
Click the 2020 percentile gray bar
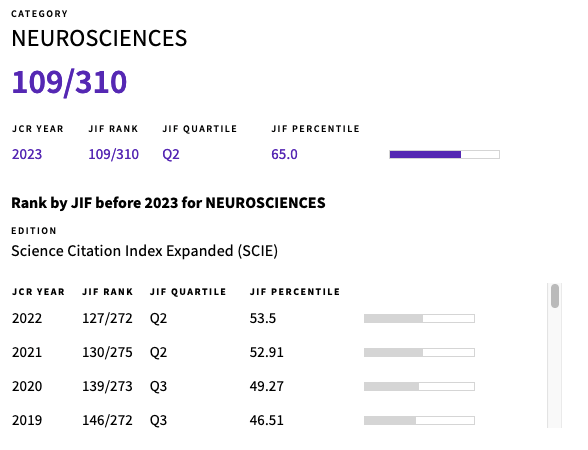point(419,386)
